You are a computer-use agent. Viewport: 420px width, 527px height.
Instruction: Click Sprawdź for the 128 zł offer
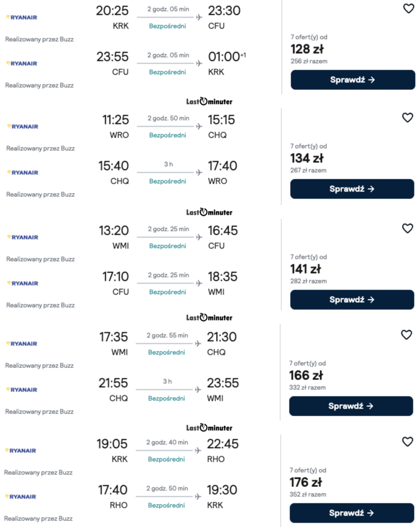coord(353,80)
